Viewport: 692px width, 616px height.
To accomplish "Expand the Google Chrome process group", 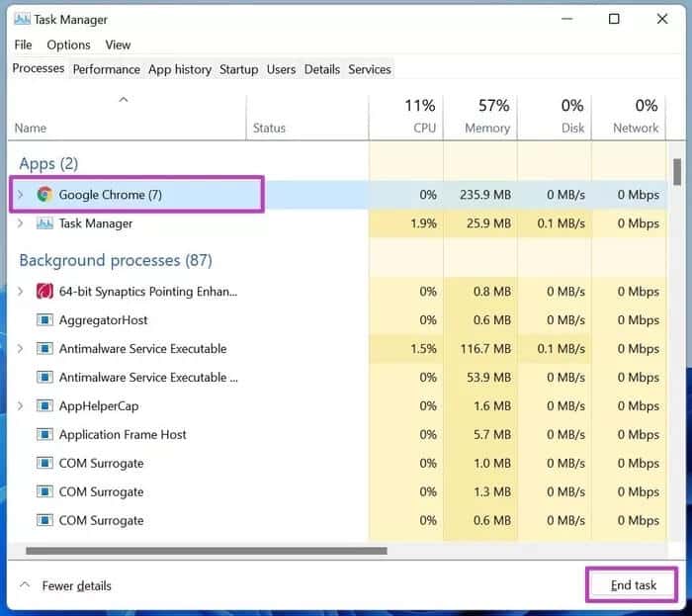I will [21, 194].
